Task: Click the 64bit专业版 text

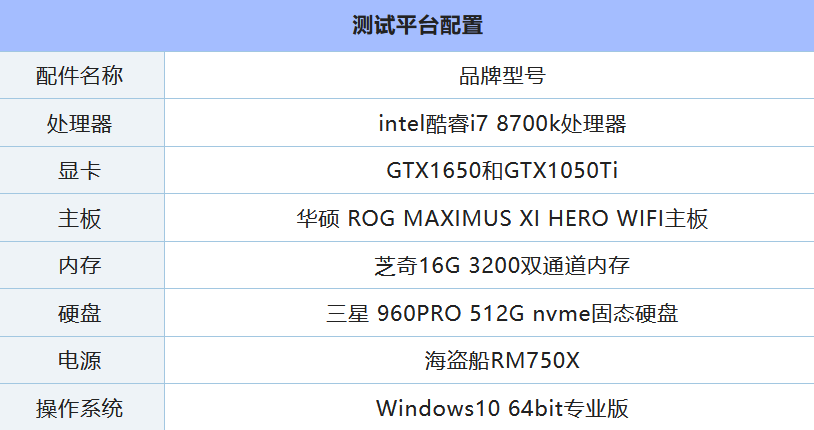Action: pos(568,408)
